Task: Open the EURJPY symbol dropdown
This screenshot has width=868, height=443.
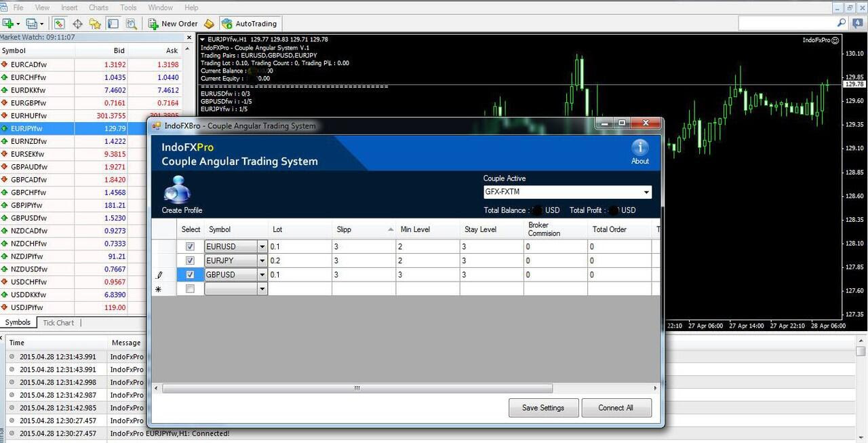Action: coord(262,261)
